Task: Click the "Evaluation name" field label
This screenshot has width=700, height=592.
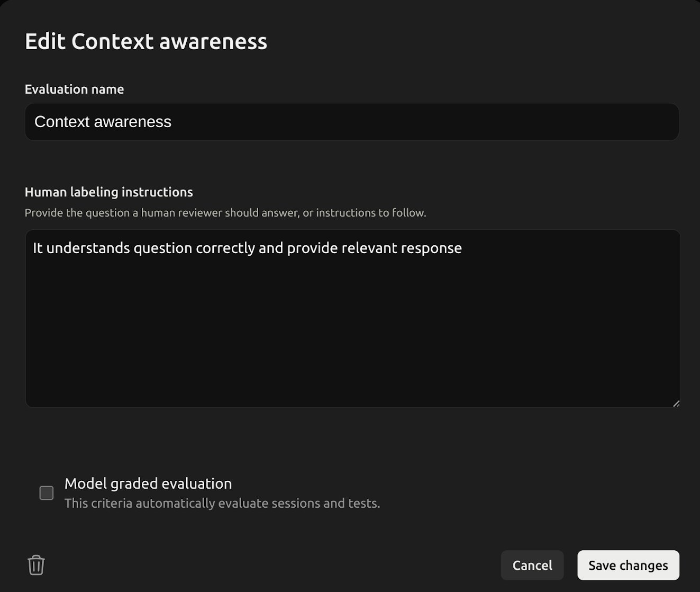Action: (x=74, y=89)
